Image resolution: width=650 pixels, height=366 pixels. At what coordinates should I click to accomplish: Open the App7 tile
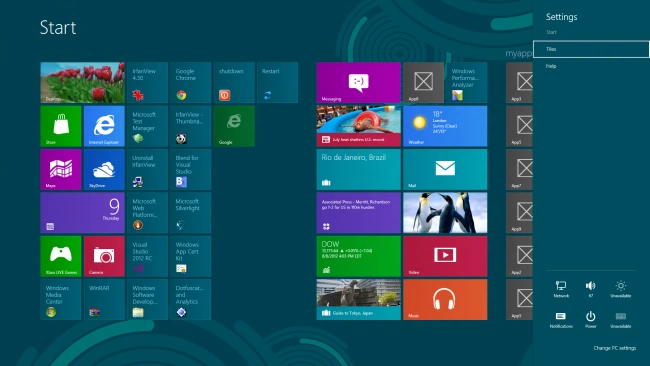coord(519,170)
